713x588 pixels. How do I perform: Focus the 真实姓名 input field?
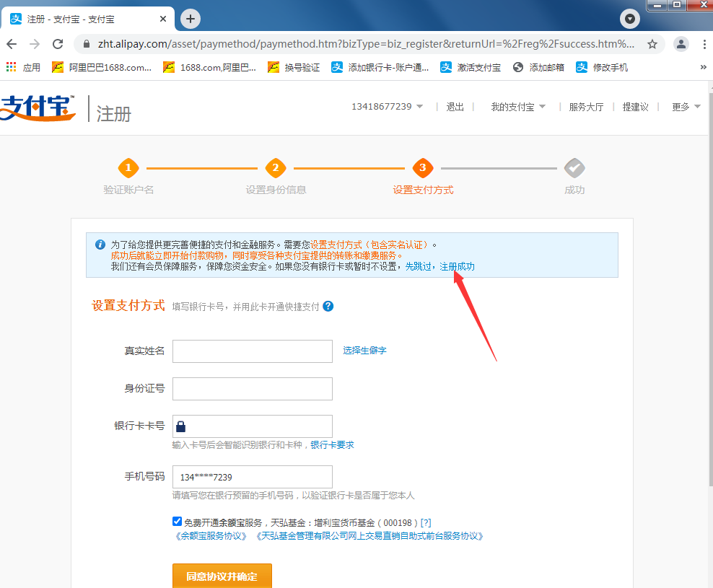point(253,351)
